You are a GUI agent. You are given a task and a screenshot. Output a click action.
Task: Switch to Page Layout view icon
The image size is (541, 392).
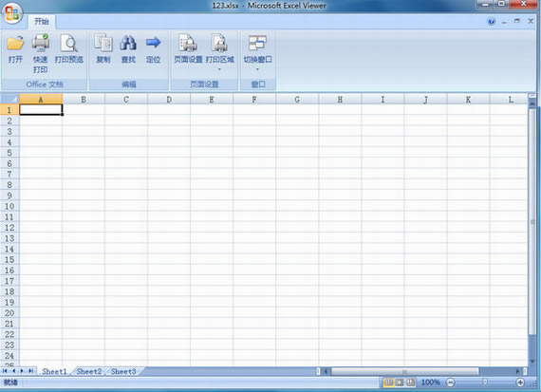tap(400, 383)
